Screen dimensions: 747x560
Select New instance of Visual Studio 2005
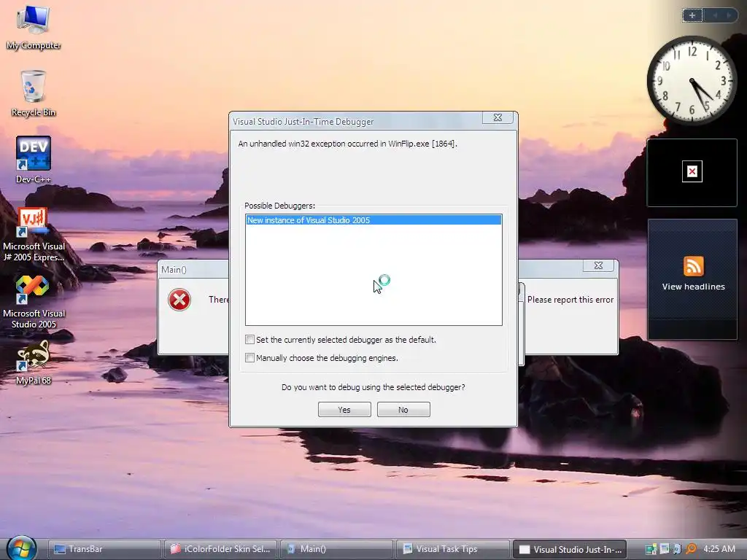[x=373, y=220]
